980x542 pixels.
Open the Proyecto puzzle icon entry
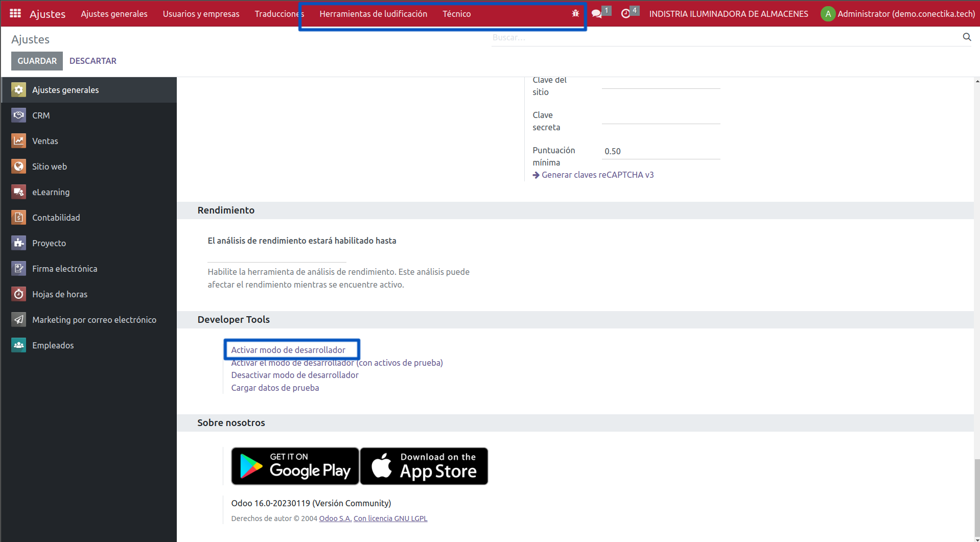point(19,243)
